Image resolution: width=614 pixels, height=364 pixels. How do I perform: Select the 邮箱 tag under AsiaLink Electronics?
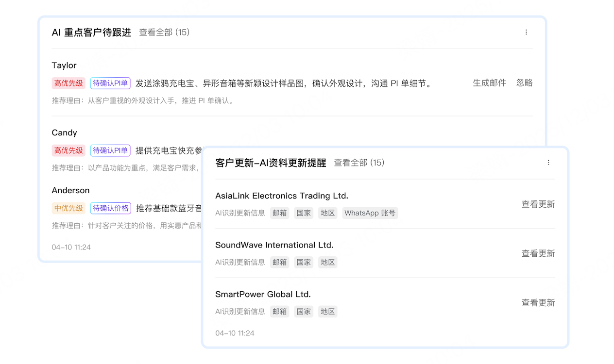coord(279,213)
